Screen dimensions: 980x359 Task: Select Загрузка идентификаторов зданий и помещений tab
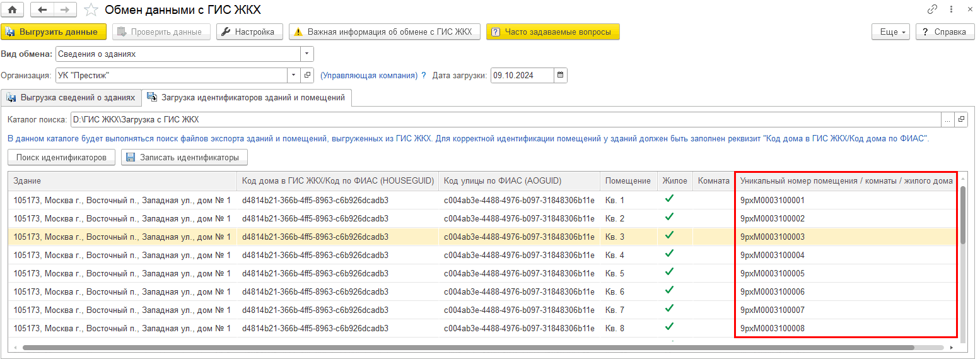pos(246,98)
